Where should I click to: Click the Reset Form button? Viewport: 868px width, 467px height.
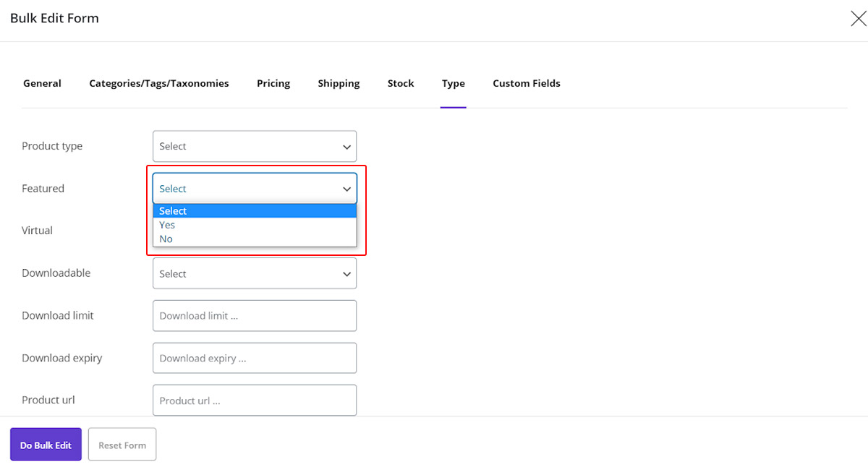[122, 445]
